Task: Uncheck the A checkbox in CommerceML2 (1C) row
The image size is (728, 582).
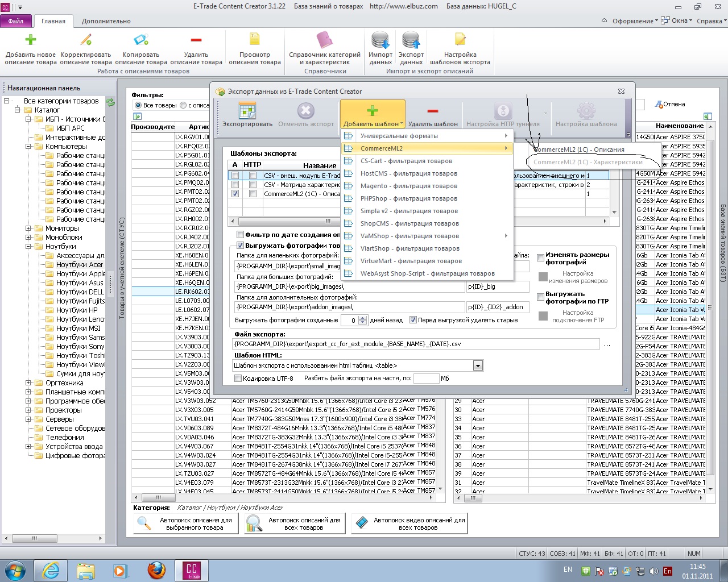Action: (x=235, y=194)
